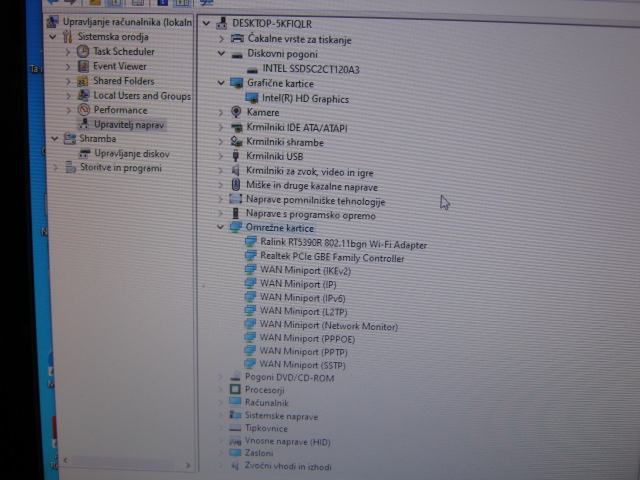Click the Kamere webcam icon
The height and width of the screenshot is (480, 640).
[236, 112]
